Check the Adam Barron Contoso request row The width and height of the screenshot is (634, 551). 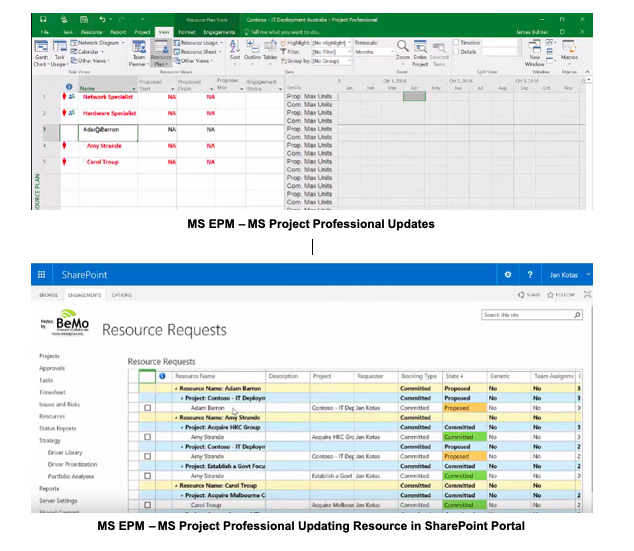coord(148,408)
